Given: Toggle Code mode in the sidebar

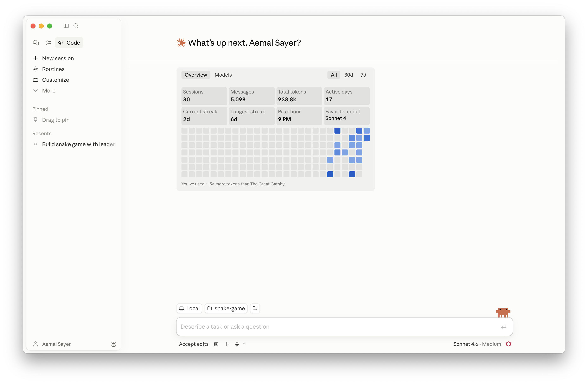Looking at the screenshot, I should tap(69, 42).
